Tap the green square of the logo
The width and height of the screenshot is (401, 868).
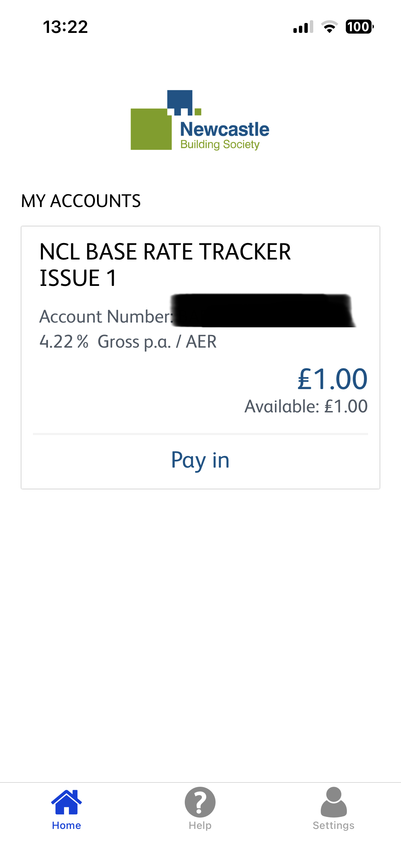coord(151,129)
